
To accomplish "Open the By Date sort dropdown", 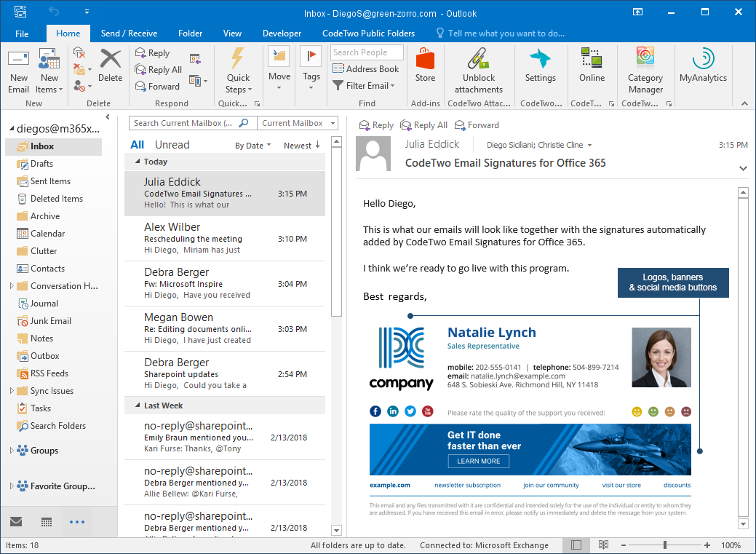I will (252, 146).
